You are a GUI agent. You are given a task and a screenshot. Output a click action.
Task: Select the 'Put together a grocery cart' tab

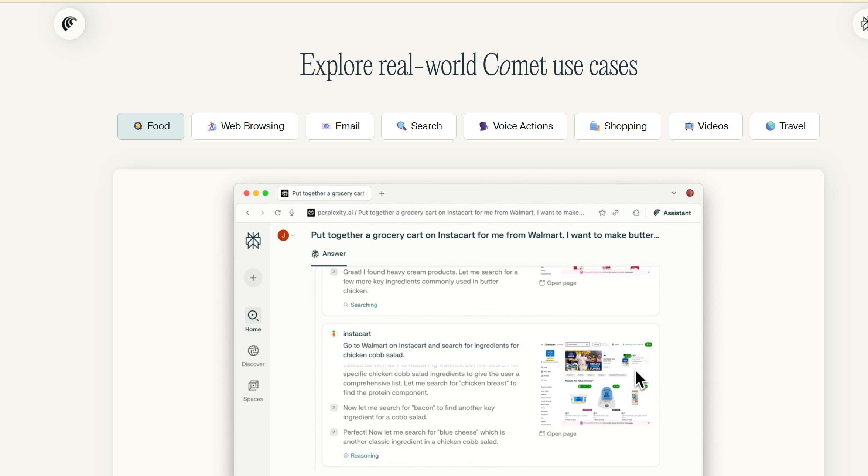324,193
